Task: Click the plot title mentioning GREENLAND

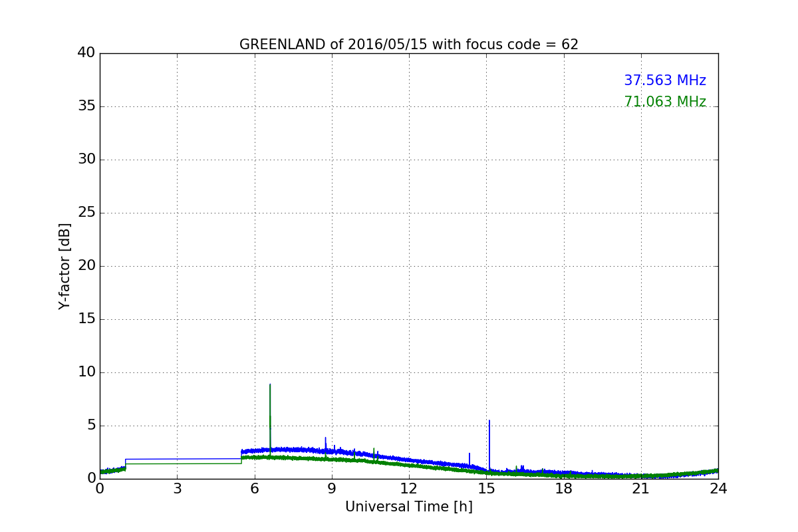Action: click(x=408, y=45)
